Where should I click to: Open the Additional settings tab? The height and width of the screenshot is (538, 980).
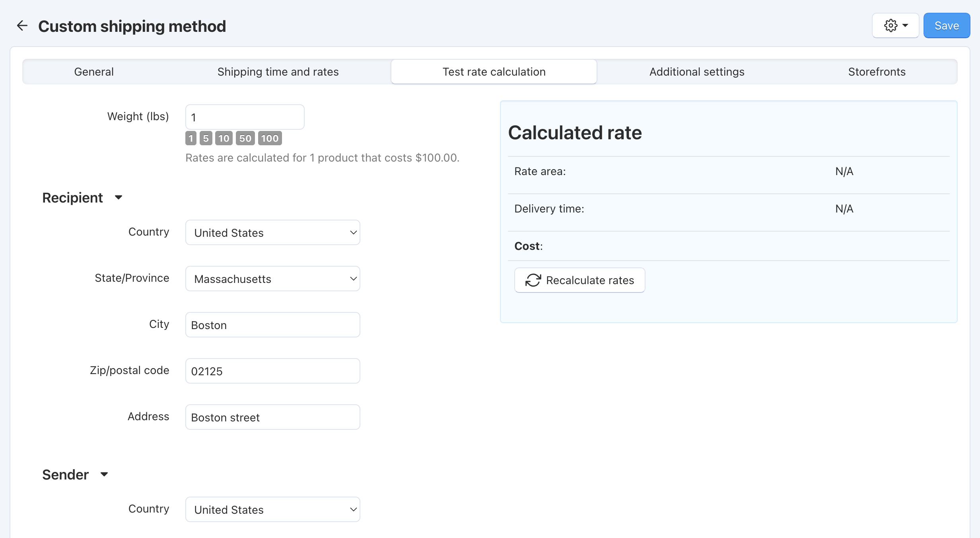coord(697,72)
